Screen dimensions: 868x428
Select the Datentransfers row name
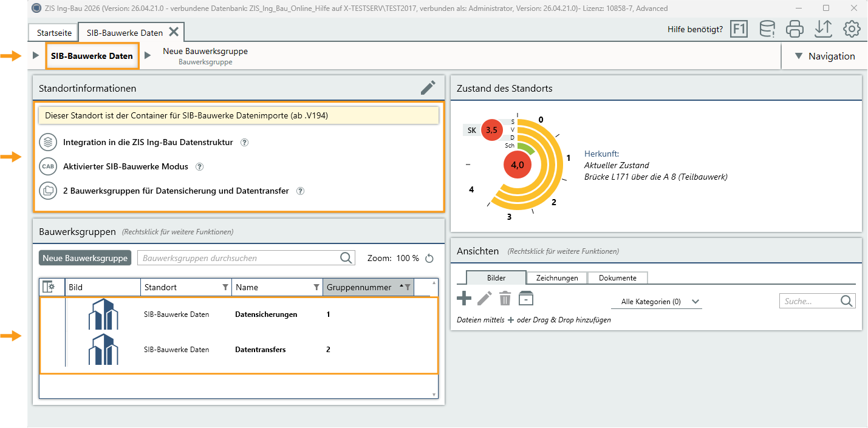pos(261,350)
